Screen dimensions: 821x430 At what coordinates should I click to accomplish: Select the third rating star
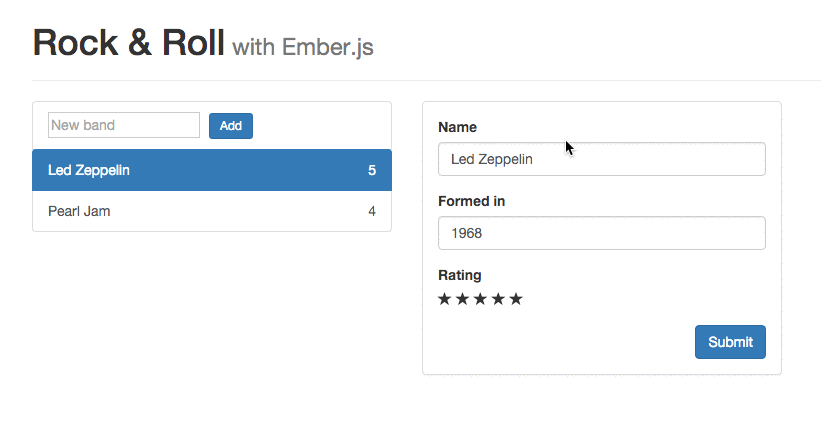pos(480,299)
